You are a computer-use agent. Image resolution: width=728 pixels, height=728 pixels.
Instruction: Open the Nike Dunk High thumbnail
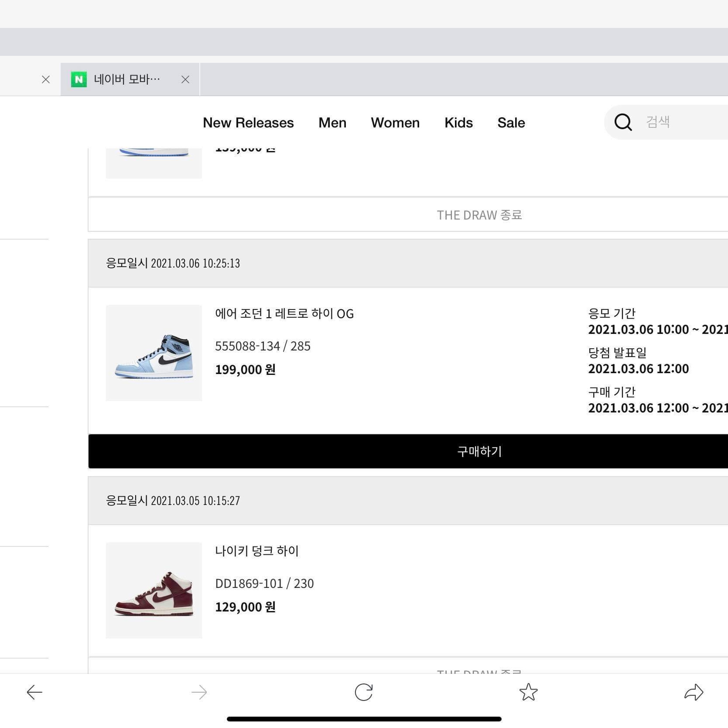(154, 590)
